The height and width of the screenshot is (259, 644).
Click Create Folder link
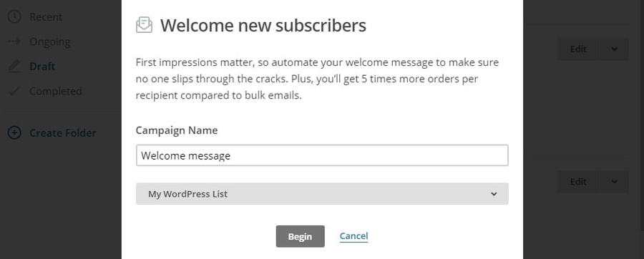coord(63,133)
